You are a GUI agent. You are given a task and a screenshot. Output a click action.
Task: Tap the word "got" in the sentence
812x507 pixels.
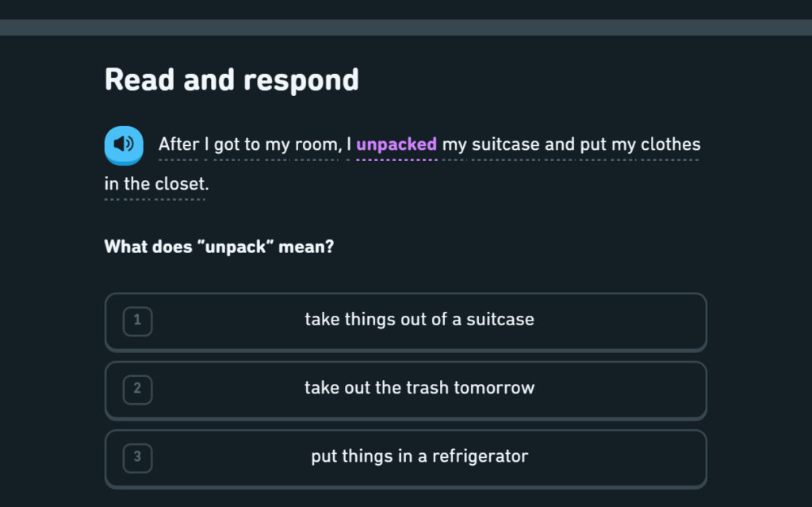tap(226, 144)
